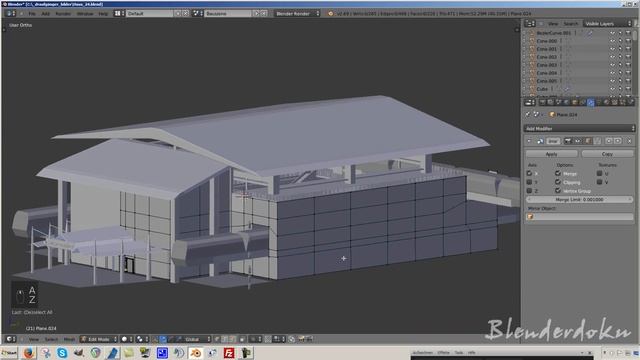Toggle visibility eye of Cone.001

click(612, 49)
